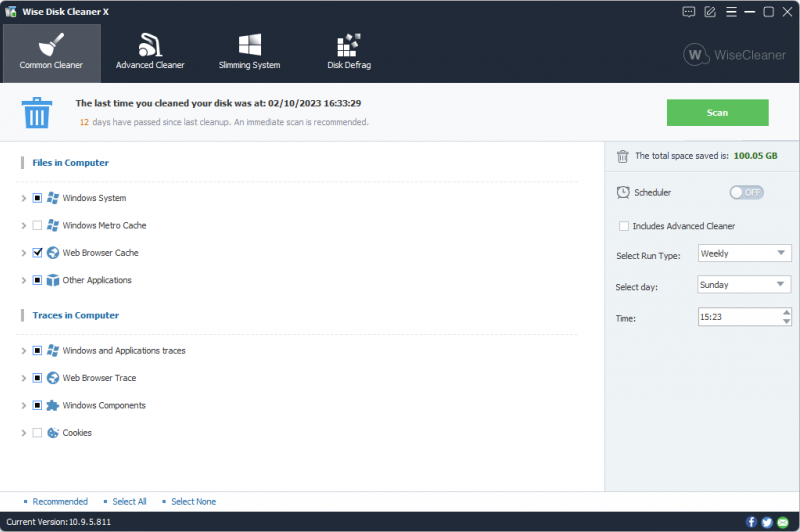
Task: Expand the Windows Metro Cache category
Action: click(x=23, y=225)
